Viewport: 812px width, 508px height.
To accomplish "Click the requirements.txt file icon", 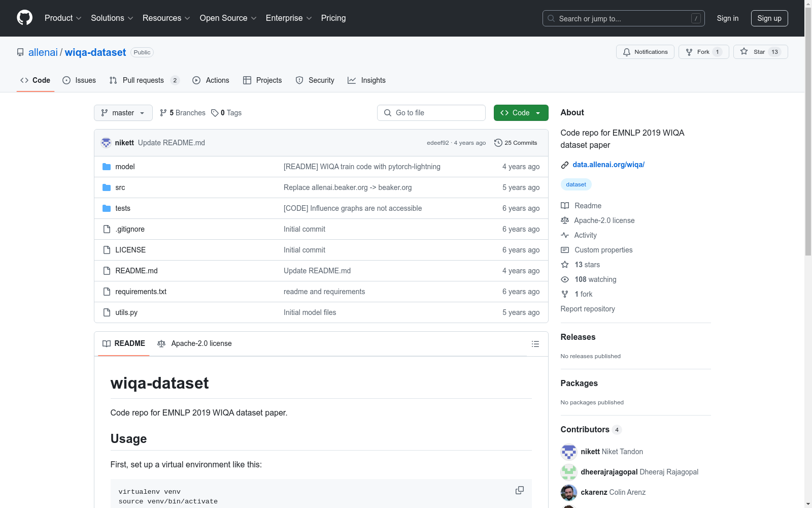I will [107, 292].
